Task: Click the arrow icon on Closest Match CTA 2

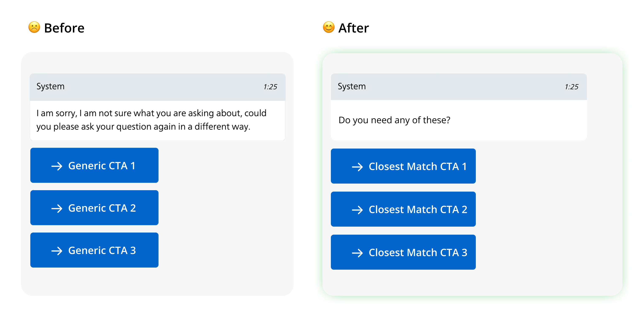Action: (x=357, y=210)
